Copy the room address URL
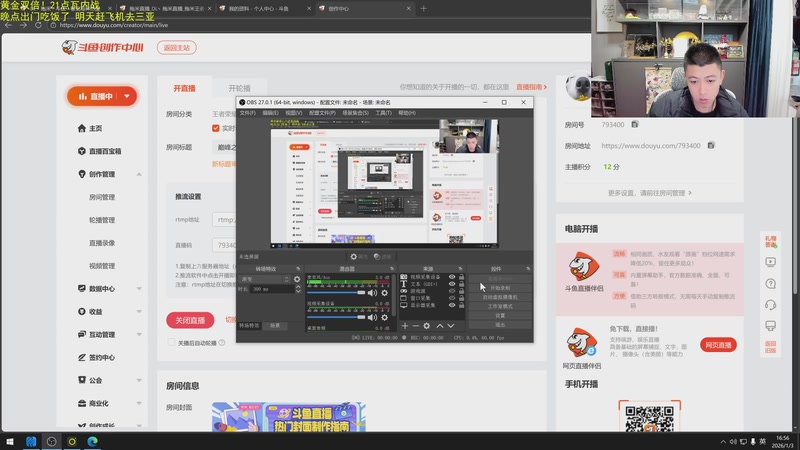 tap(711, 145)
